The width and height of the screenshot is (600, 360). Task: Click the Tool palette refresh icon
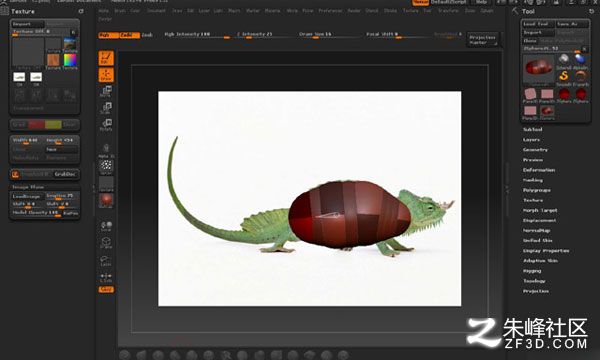(591, 11)
